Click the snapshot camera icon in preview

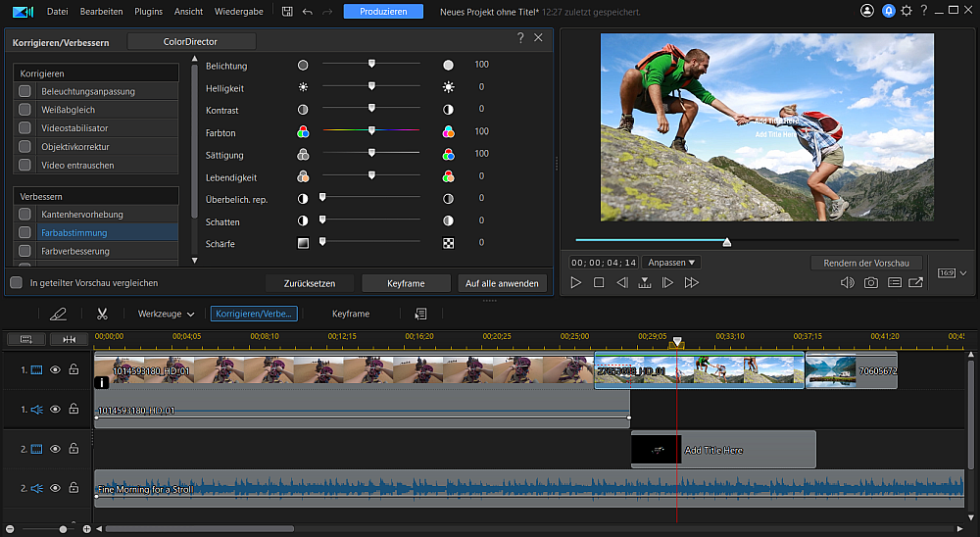pyautogui.click(x=870, y=283)
